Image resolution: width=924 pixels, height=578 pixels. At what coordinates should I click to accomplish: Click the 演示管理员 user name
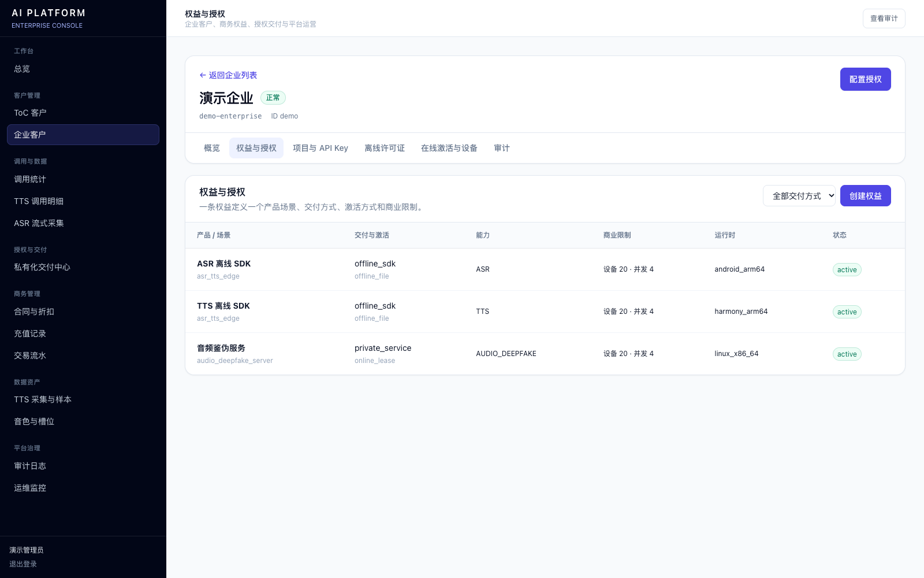tap(27, 550)
